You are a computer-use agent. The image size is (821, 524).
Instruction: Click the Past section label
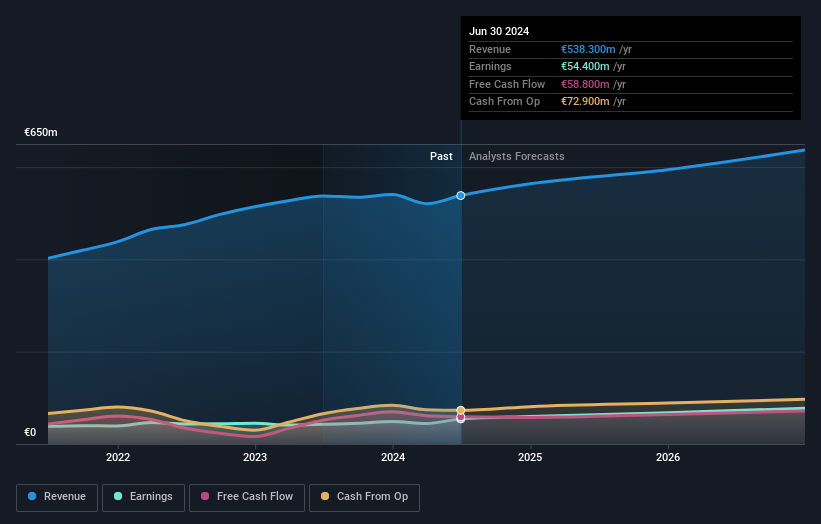[441, 157]
